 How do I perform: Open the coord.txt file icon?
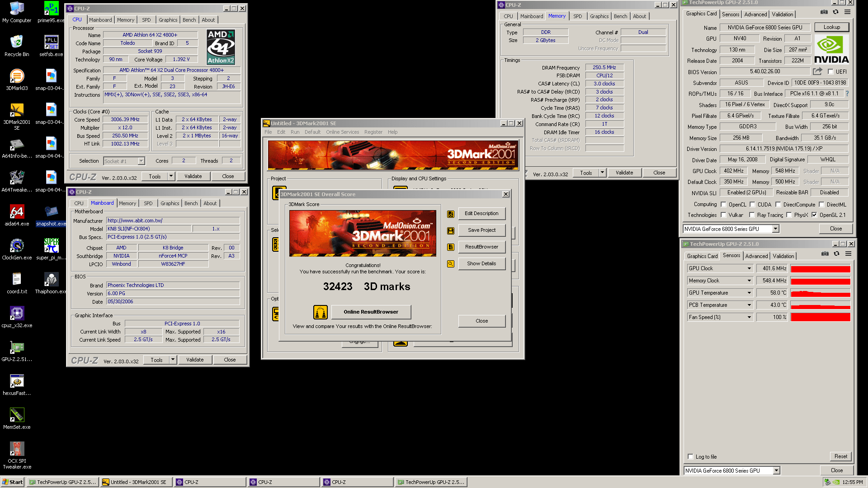click(x=17, y=283)
